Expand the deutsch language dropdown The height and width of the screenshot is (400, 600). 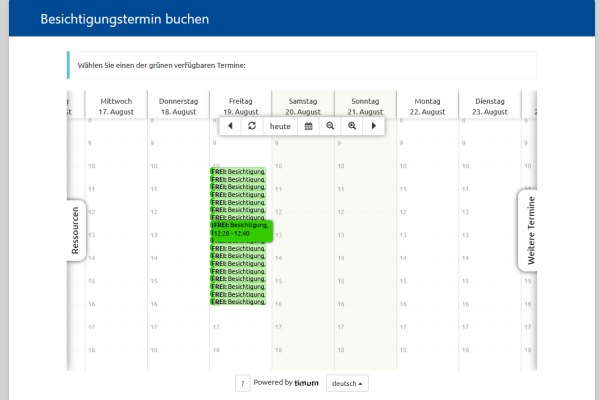[x=347, y=383]
